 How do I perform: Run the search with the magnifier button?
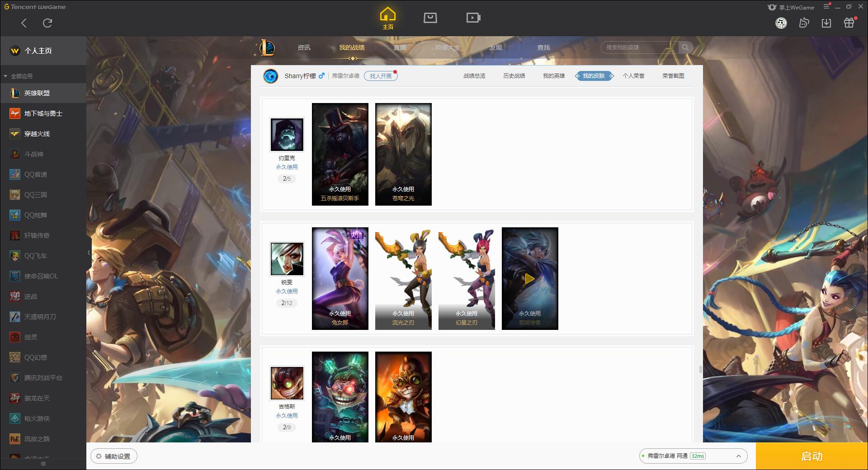(685, 47)
